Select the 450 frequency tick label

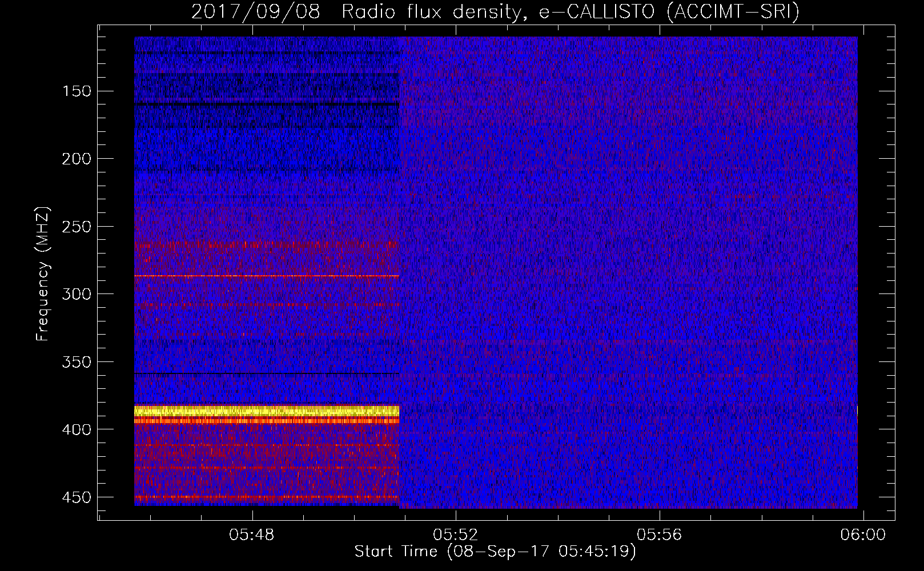[77, 497]
